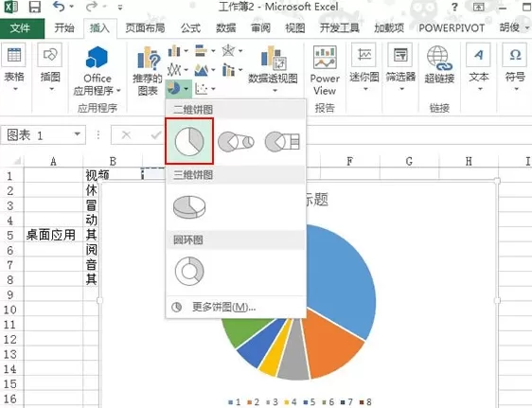The height and width of the screenshot is (408, 532).
Task: Insert a column chart from ribbon
Action: coord(174,51)
